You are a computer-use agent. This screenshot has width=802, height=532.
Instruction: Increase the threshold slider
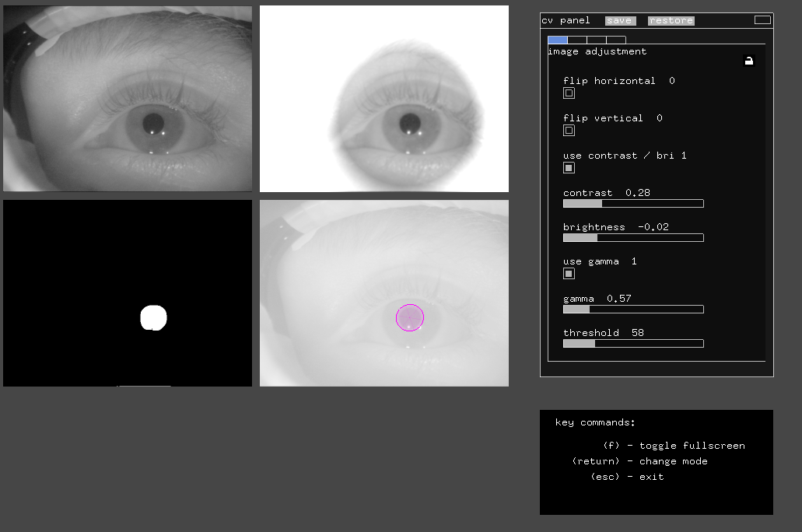[632, 343]
